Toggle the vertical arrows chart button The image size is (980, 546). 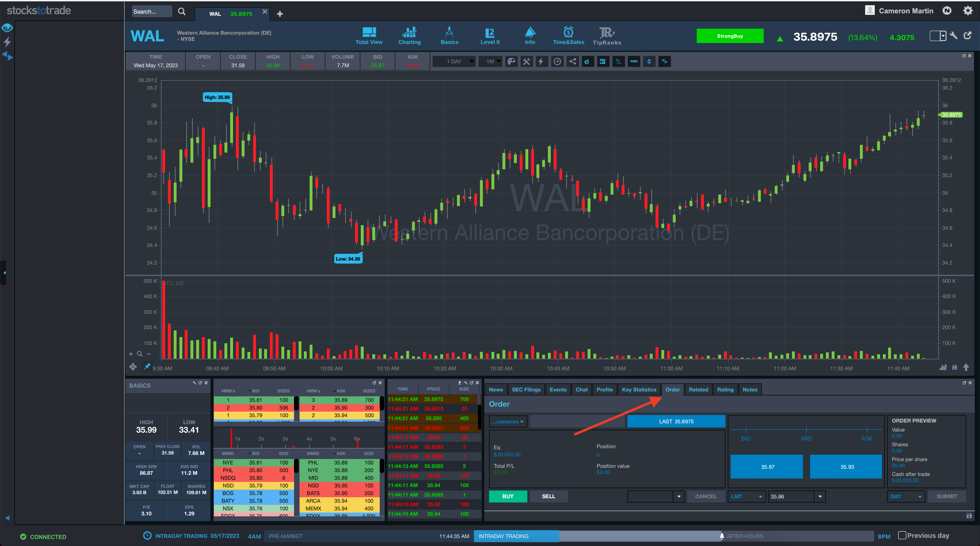pyautogui.click(x=649, y=62)
